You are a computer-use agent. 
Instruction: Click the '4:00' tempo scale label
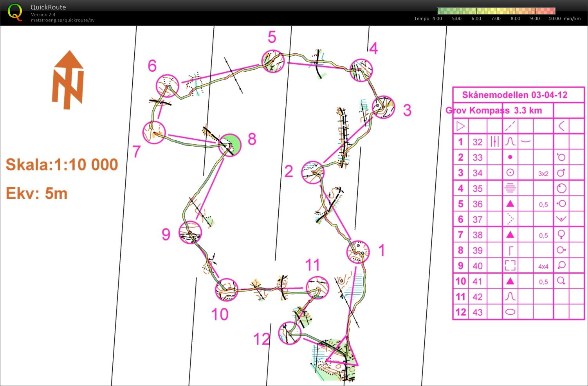[x=437, y=18]
